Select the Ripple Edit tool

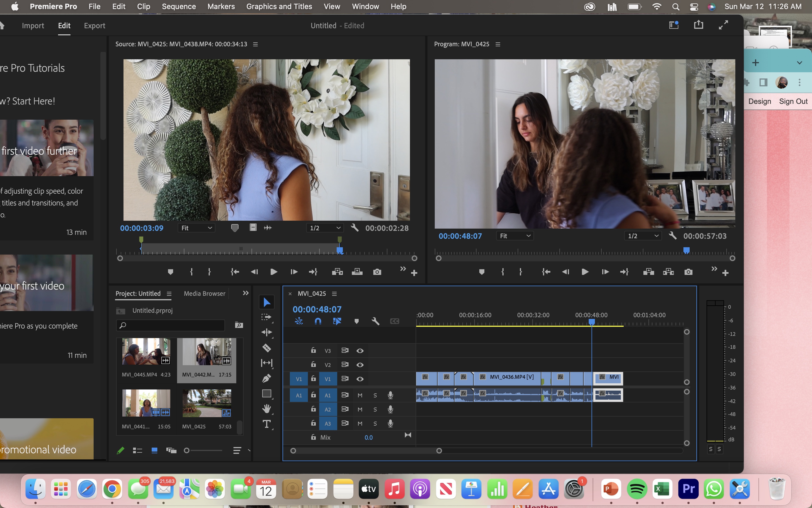tap(267, 332)
